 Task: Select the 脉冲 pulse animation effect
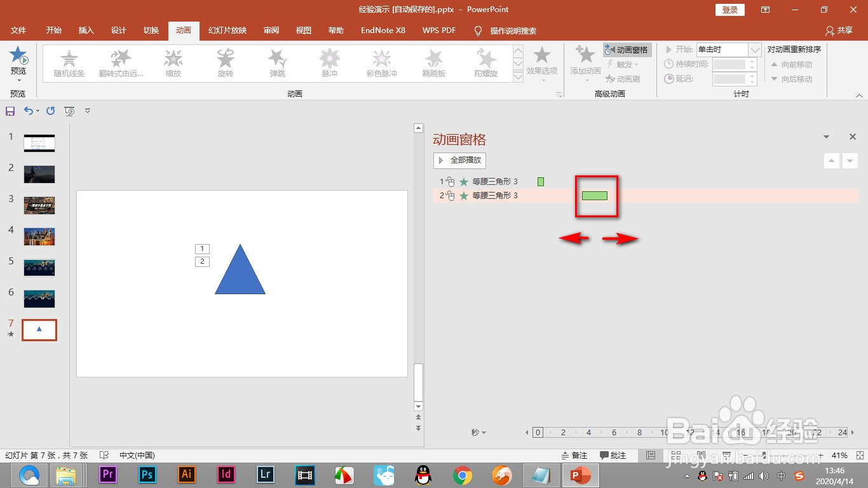(x=330, y=64)
